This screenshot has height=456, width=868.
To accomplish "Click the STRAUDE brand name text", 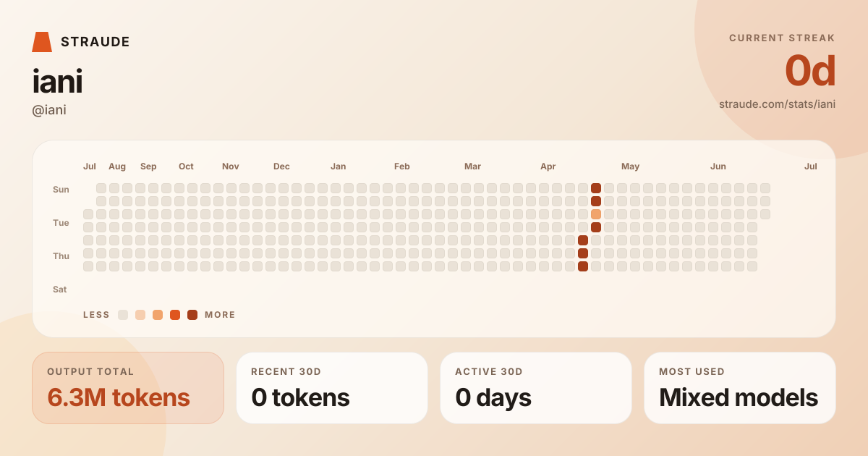I will (95, 42).
